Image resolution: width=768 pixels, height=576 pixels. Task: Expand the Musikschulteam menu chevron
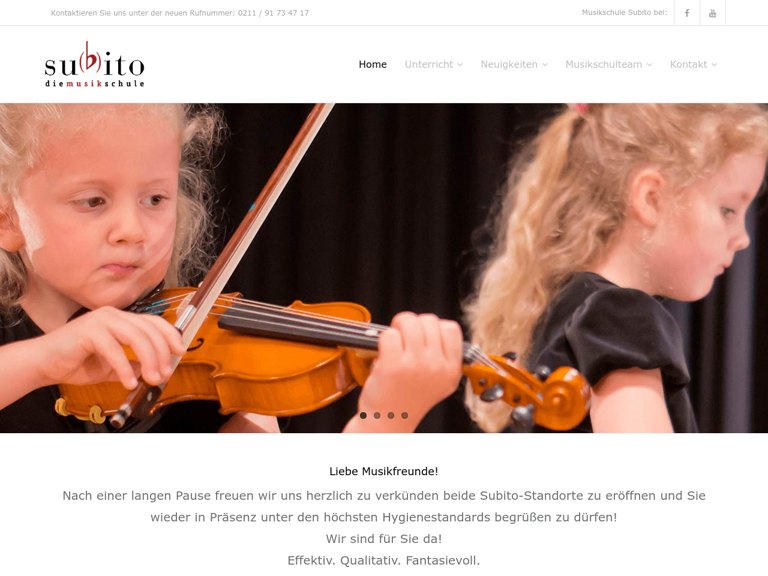(649, 65)
